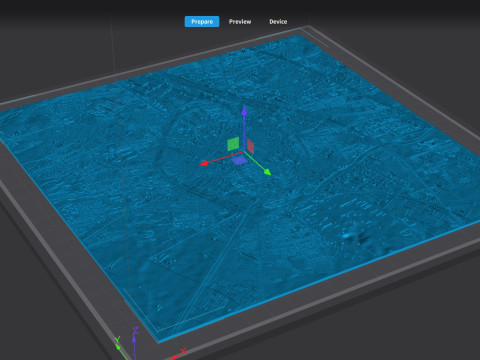Select the green plane handle on the gizmo

[x=233, y=144]
